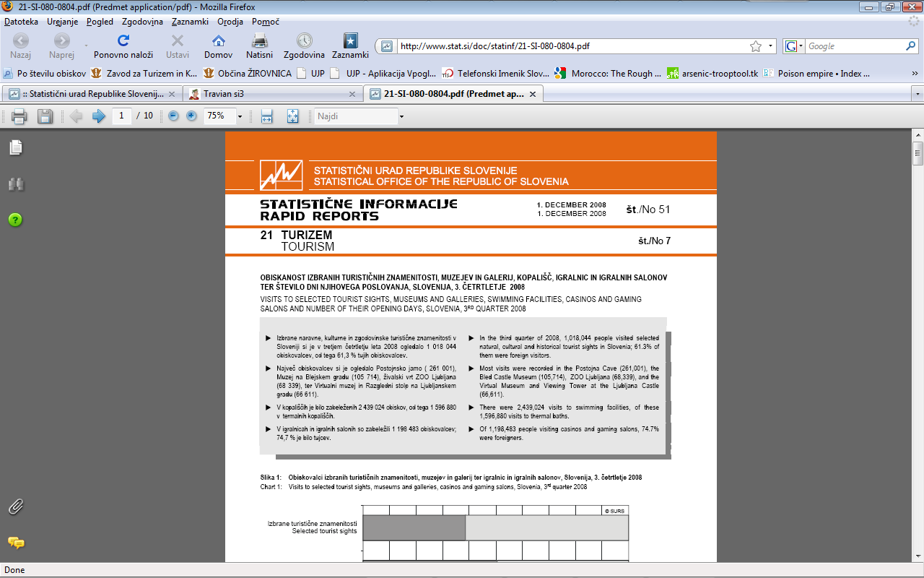Viewport: 924px width, 578px height.
Task: Open the Zgodovina menu in menu bar
Action: 142,22
